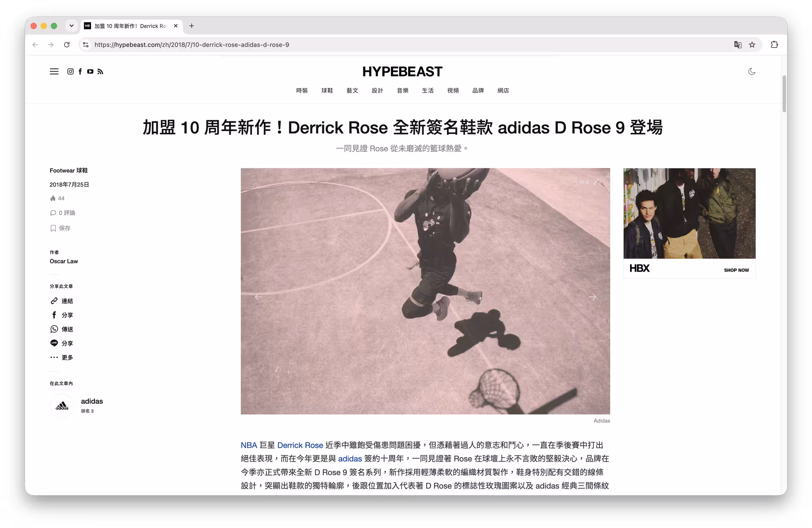
Task: Open the 藝文 menu
Action: tap(352, 91)
